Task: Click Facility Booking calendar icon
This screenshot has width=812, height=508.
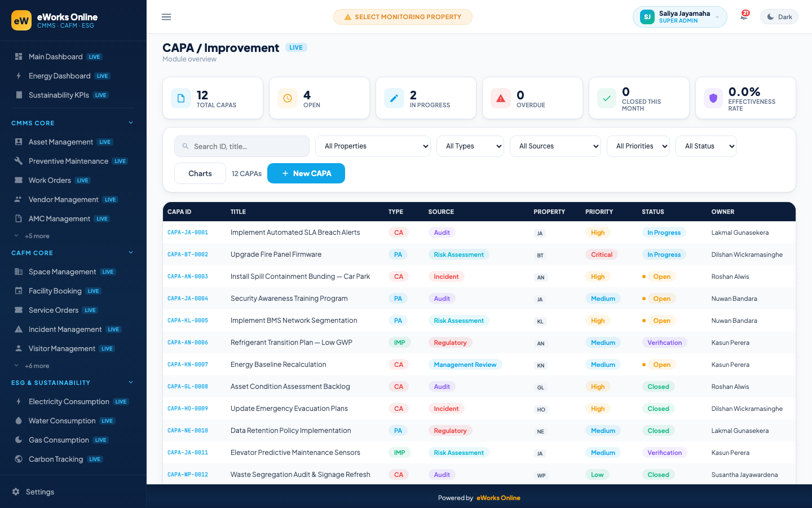Action: coord(19,291)
